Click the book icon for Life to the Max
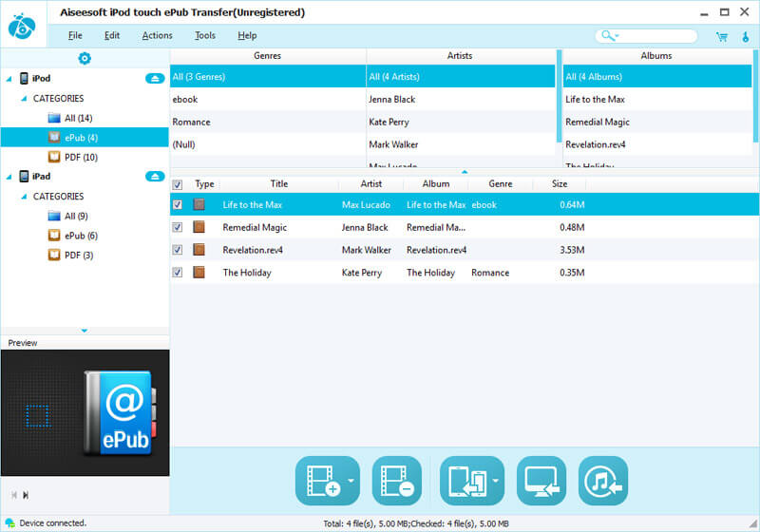This screenshot has width=760, height=532. pyautogui.click(x=199, y=204)
